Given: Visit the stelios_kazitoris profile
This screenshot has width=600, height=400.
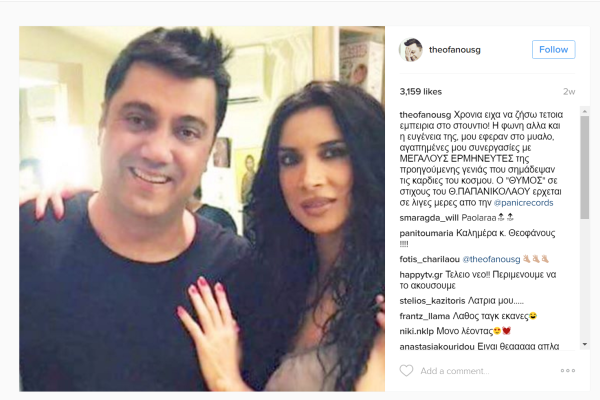Looking at the screenshot, I should coord(432,301).
